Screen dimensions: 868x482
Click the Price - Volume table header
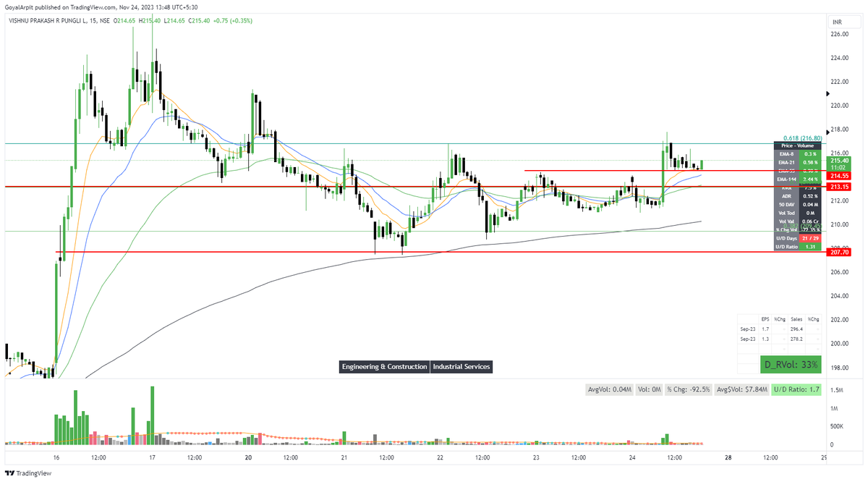(x=799, y=145)
